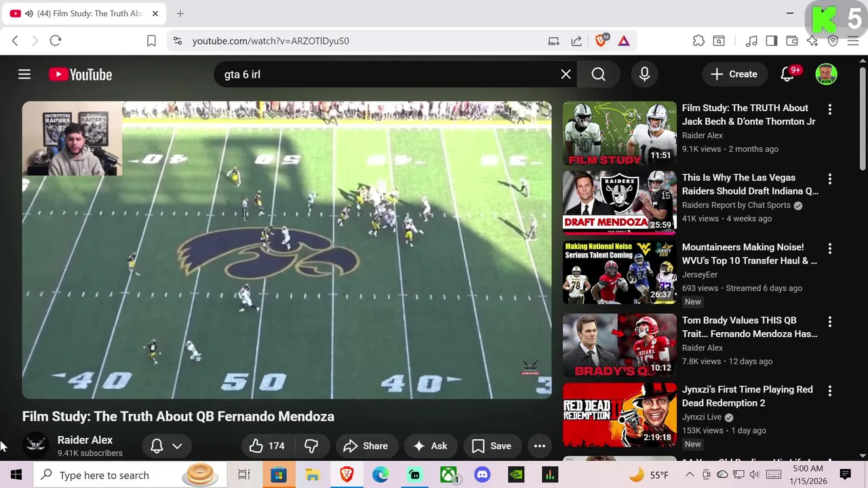The image size is (868, 488).
Task: Play the Draft Mendoza thumbnail video
Action: (x=620, y=203)
